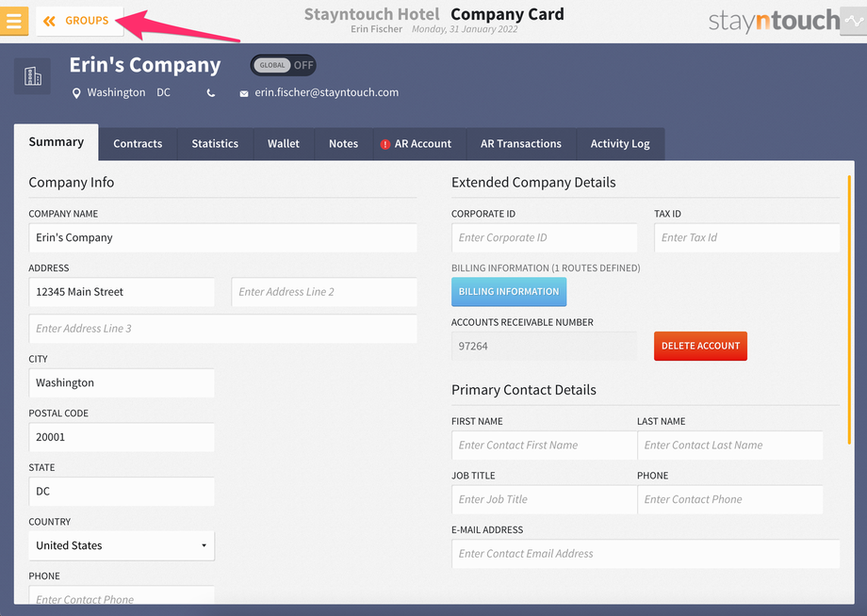
Task: Click the Delete Account button
Action: point(700,346)
